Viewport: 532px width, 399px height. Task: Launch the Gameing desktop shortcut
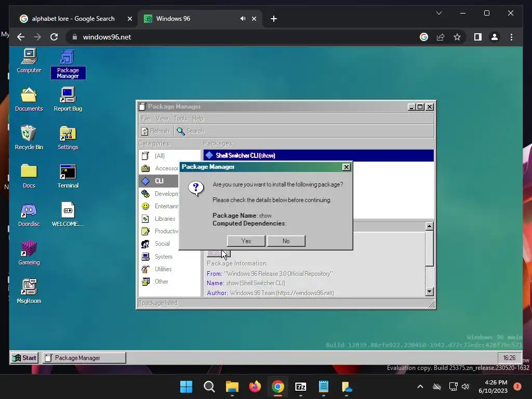29,254
